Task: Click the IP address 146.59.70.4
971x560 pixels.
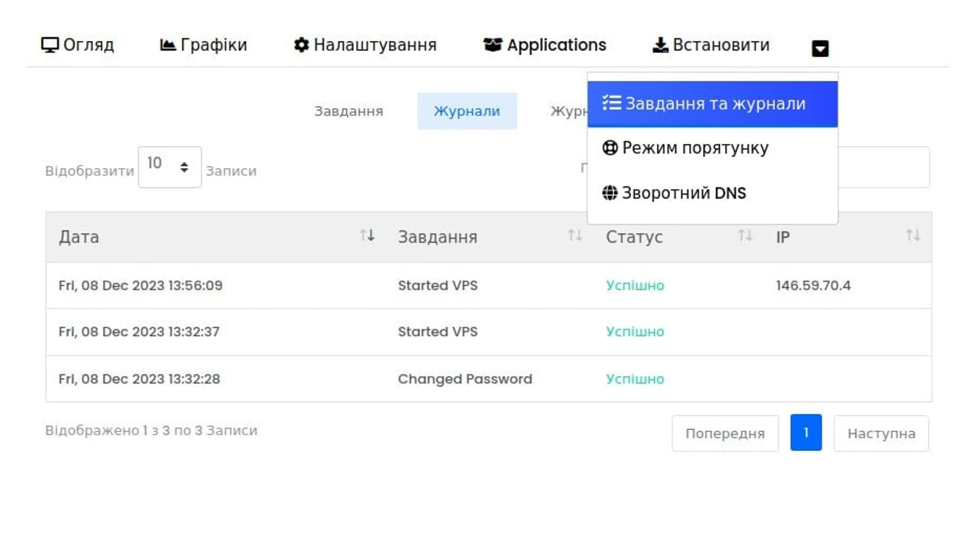Action: coord(813,286)
